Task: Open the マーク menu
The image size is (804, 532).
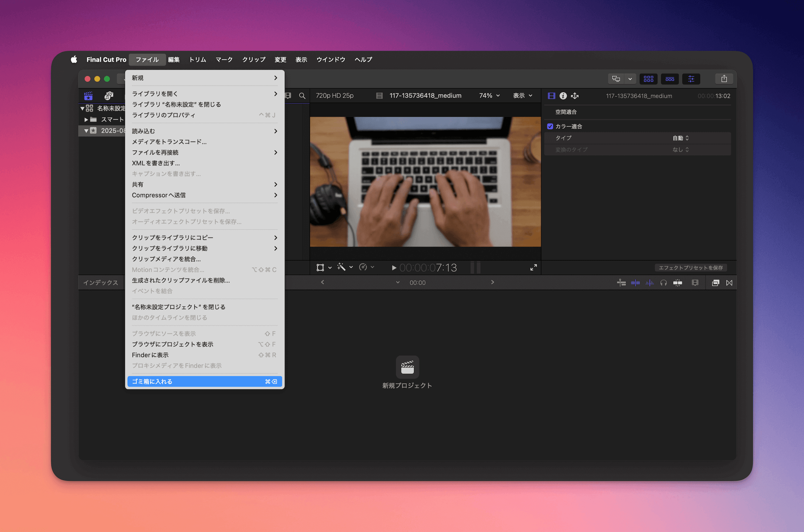Action: coord(224,60)
